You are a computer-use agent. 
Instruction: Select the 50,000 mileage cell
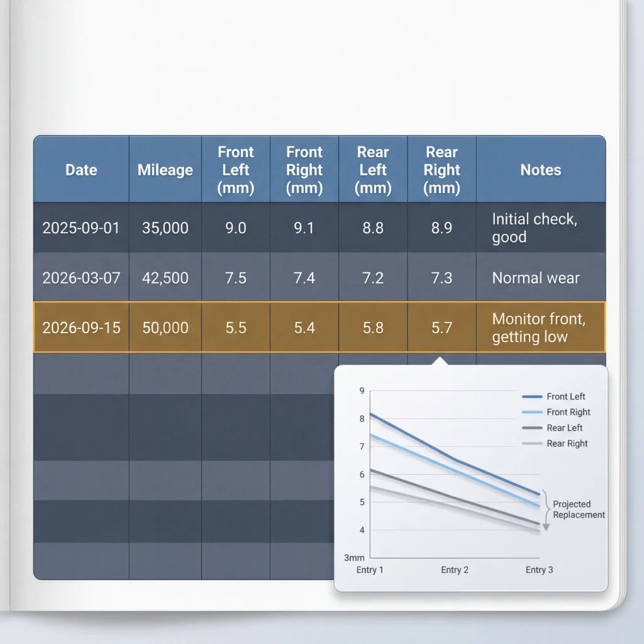[165, 327]
